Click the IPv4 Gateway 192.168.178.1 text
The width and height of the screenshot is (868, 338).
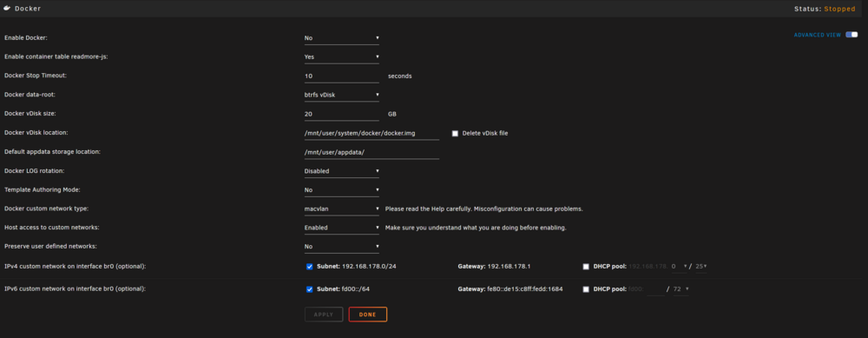(x=494, y=267)
